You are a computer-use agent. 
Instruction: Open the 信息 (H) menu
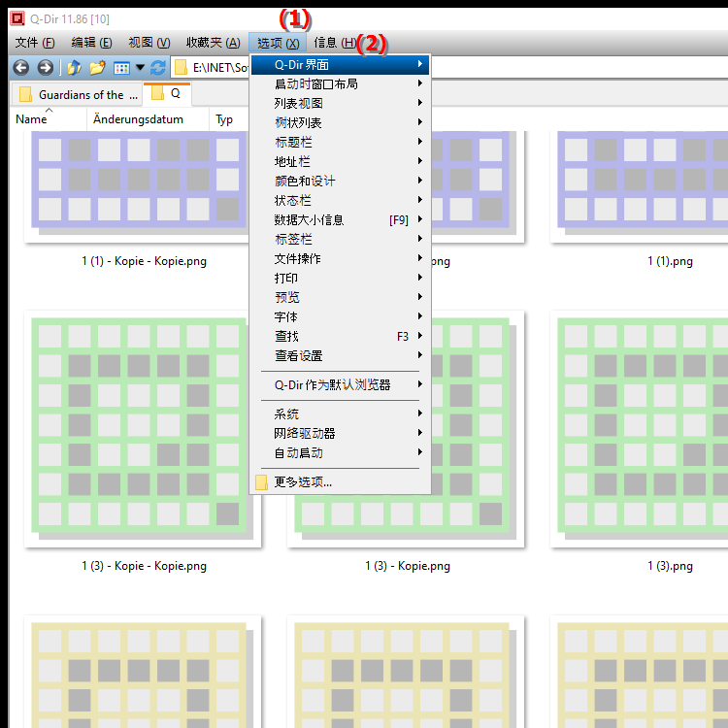coord(335,43)
